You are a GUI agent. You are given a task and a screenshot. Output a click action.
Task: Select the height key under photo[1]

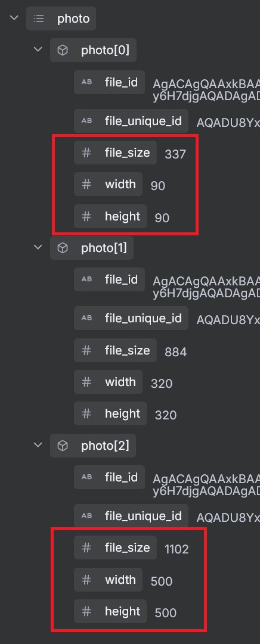[x=110, y=413]
